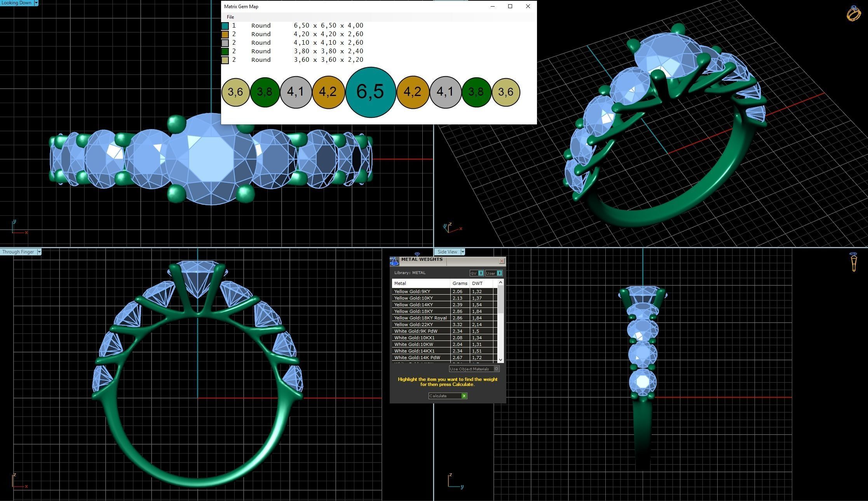Click the left khaki 3,6 gem circle

pos(235,92)
